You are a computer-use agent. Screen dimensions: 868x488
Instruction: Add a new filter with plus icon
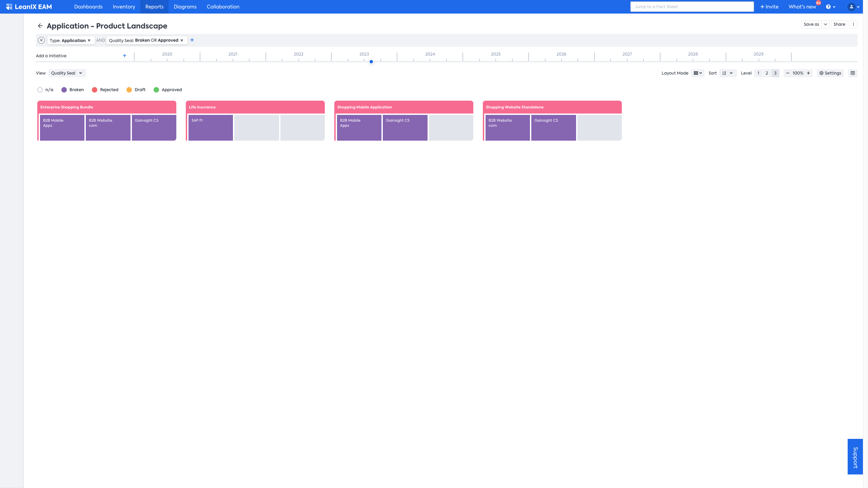click(x=192, y=40)
